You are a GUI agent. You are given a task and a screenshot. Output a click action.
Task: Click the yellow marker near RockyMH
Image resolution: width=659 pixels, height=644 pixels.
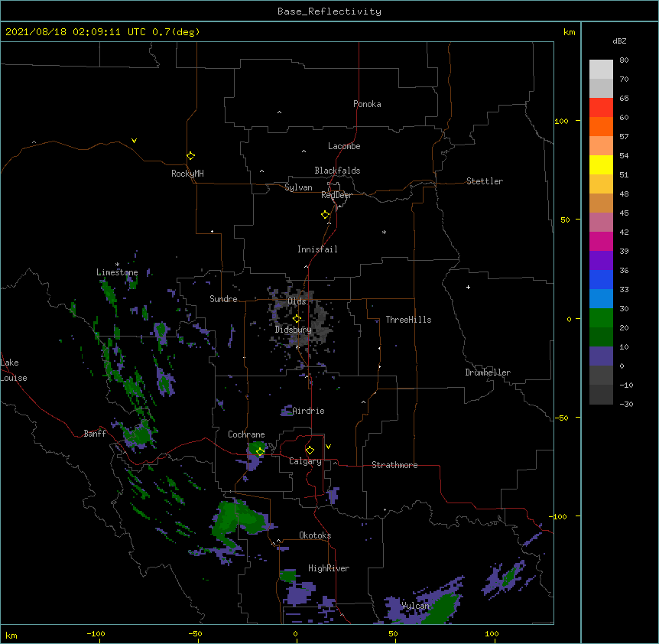coord(190,155)
